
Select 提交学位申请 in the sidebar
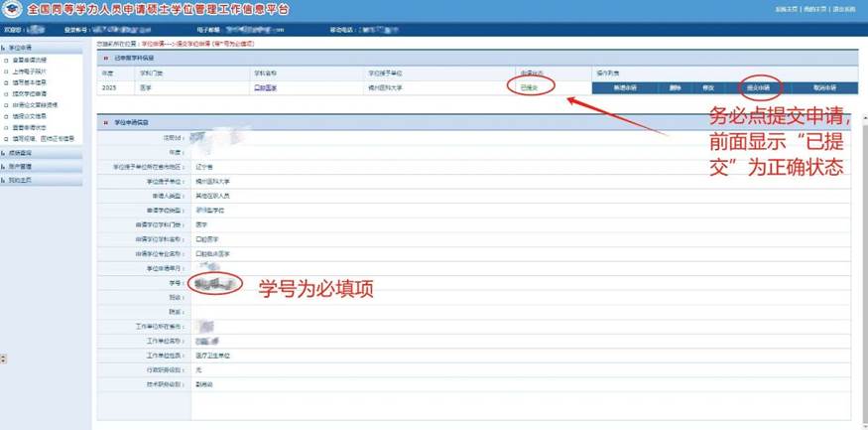point(30,94)
